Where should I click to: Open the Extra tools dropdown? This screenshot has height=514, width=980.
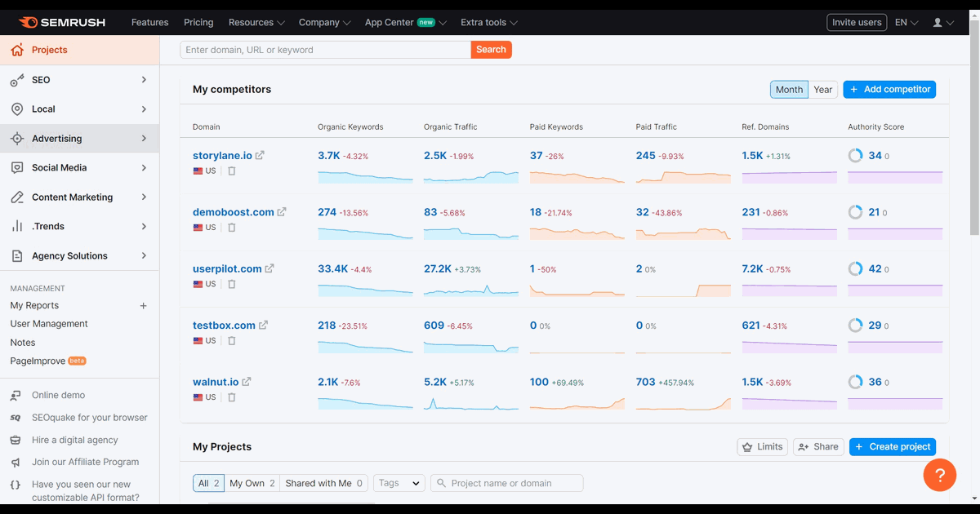(488, 23)
